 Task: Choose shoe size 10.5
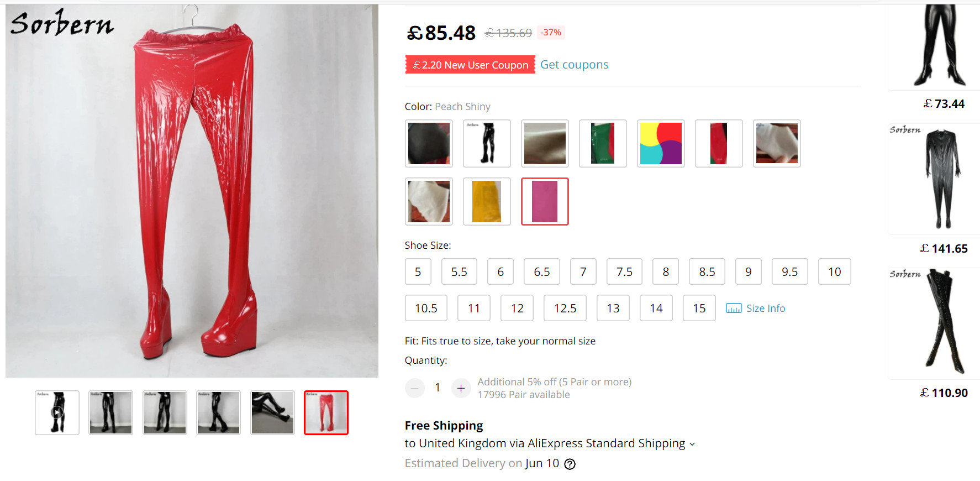click(426, 308)
